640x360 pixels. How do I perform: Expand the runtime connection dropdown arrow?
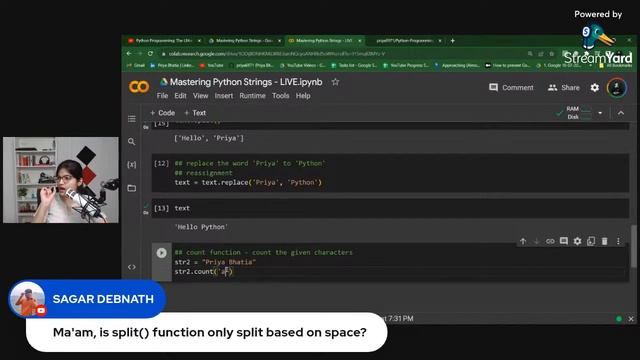[600, 113]
